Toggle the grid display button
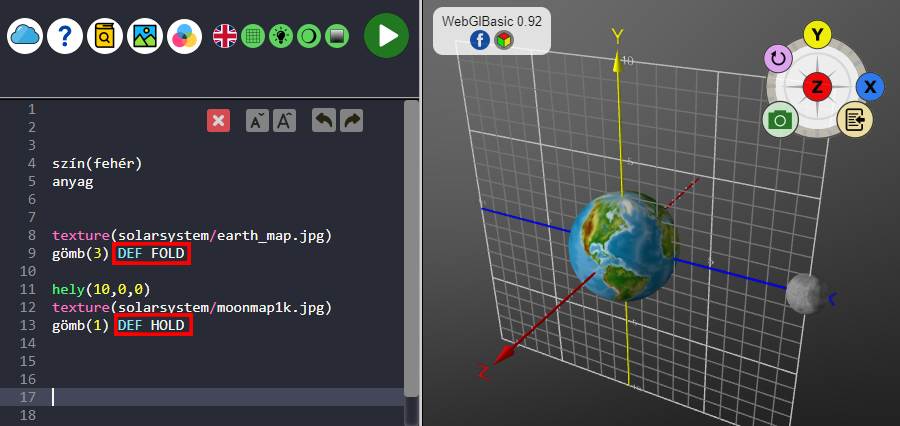 [x=253, y=36]
